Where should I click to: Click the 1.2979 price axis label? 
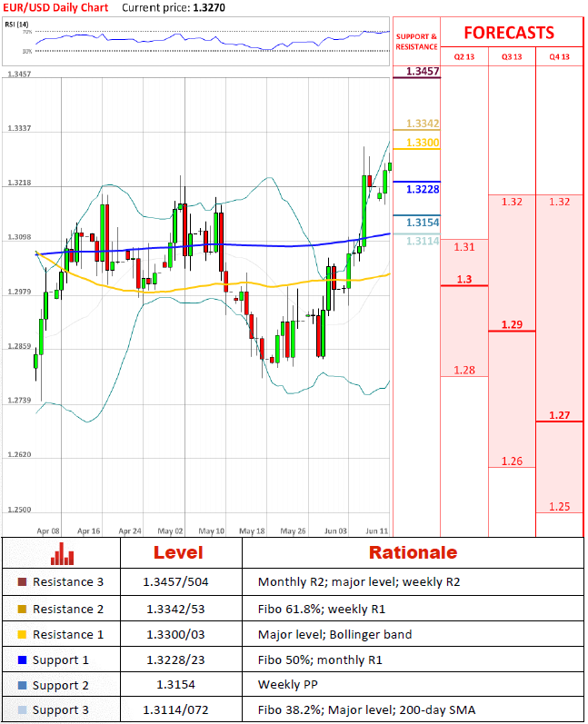[x=19, y=292]
